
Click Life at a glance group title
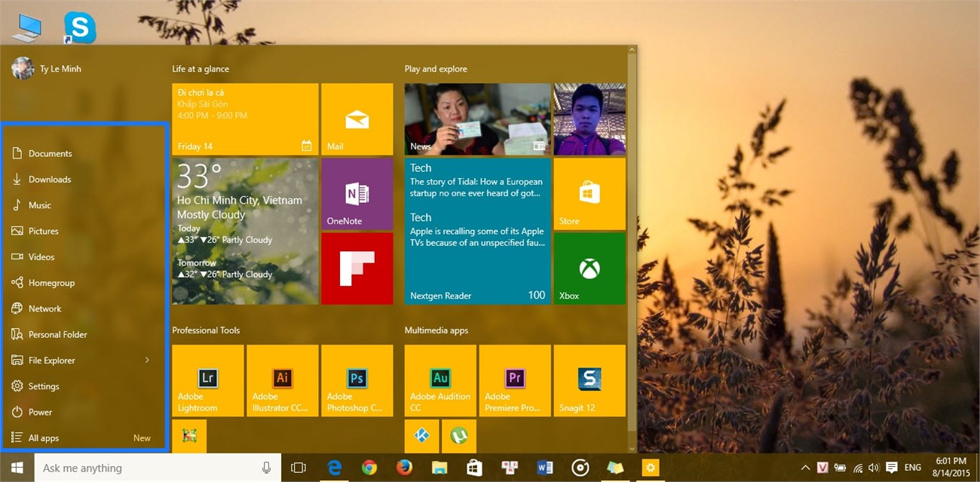(201, 69)
